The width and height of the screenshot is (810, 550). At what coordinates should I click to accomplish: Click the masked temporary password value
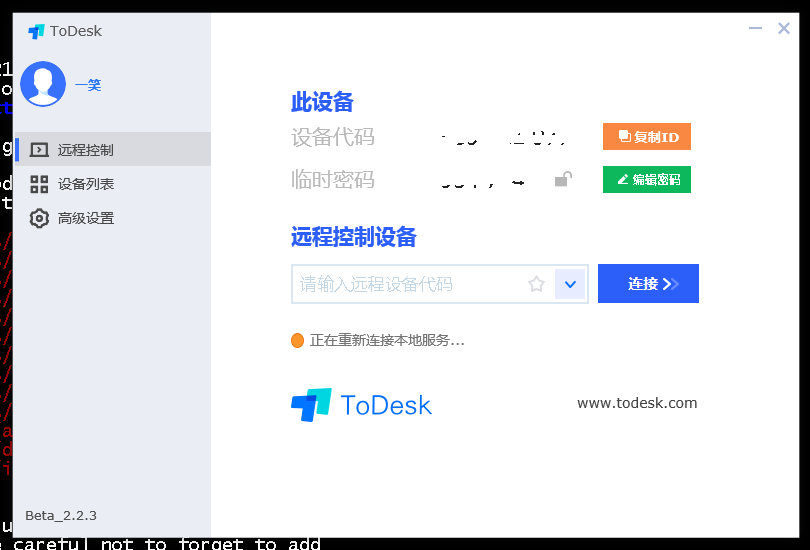(483, 181)
